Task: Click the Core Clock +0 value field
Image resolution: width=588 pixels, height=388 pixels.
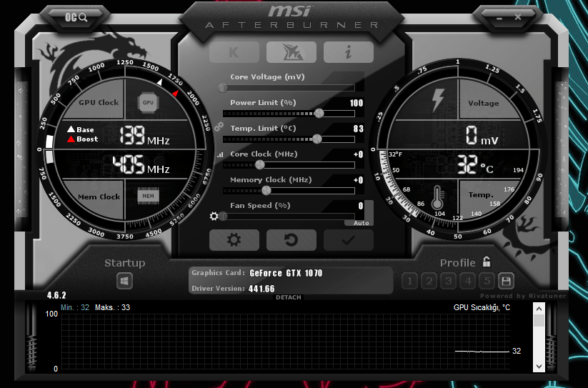Action: (x=358, y=154)
